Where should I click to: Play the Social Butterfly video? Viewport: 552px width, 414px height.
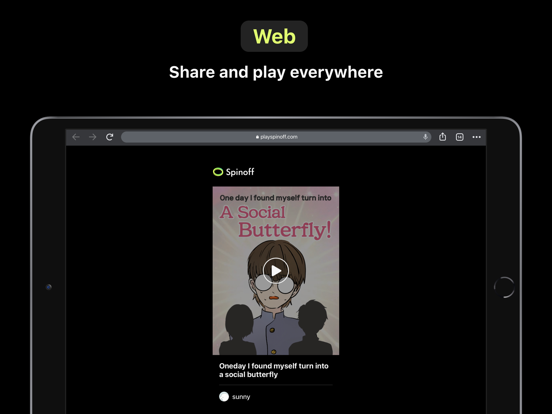[x=276, y=271]
